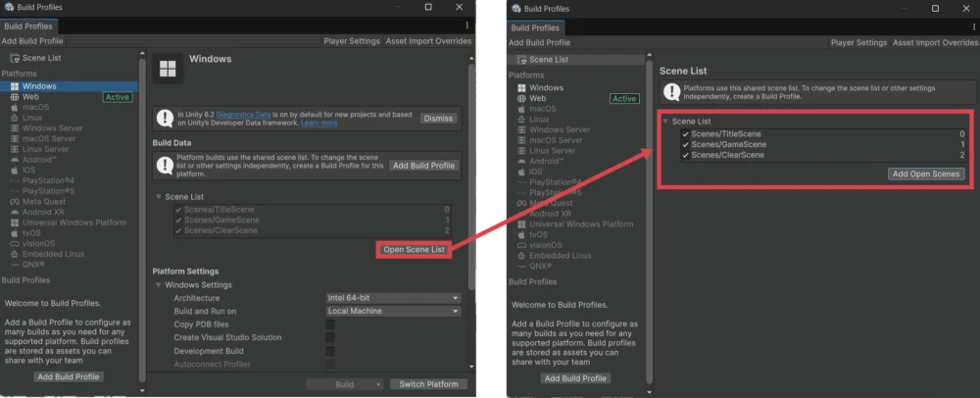Image resolution: width=980 pixels, height=398 pixels.
Task: Collapse the Windows Settings foldout
Action: 159,285
